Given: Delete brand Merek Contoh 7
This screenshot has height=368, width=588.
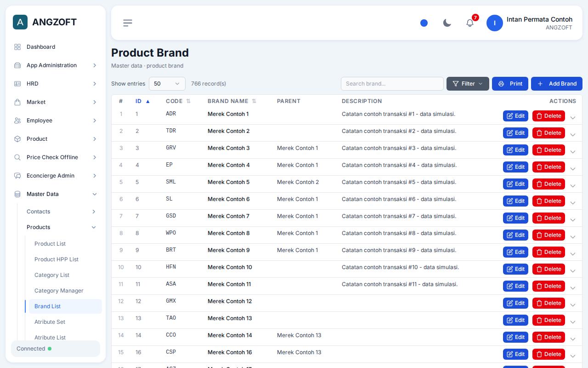Looking at the screenshot, I should [548, 218].
